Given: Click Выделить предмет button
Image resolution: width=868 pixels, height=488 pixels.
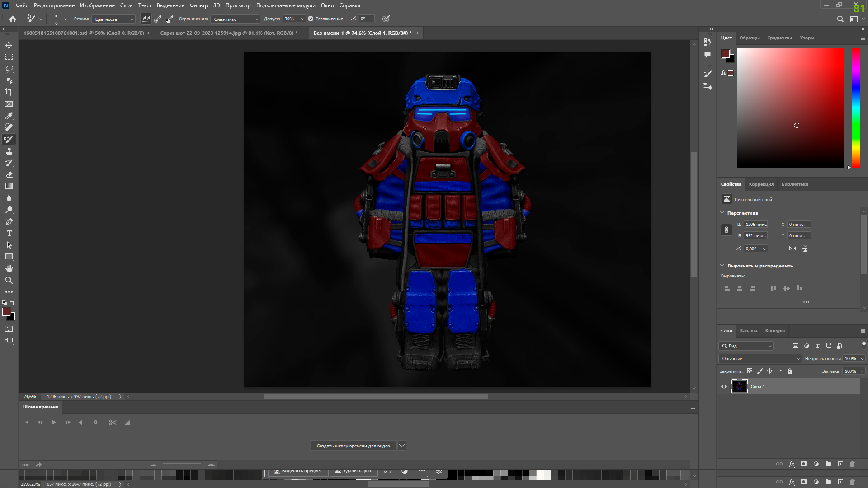Looking at the screenshot, I should tap(297, 471).
